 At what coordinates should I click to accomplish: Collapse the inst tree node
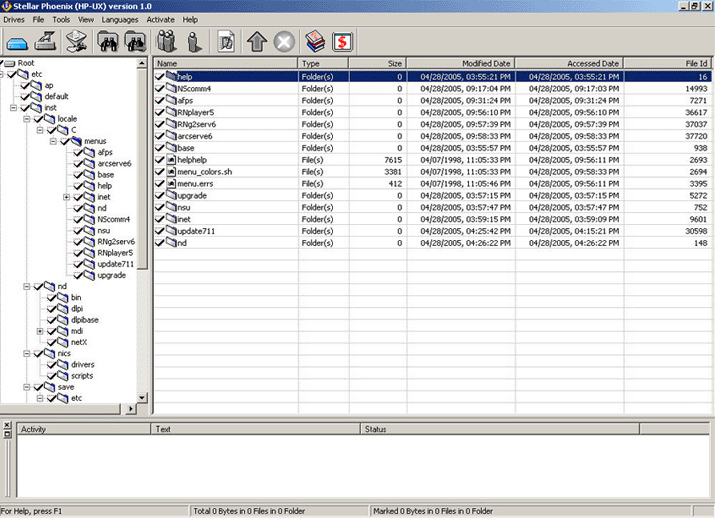click(x=14, y=108)
